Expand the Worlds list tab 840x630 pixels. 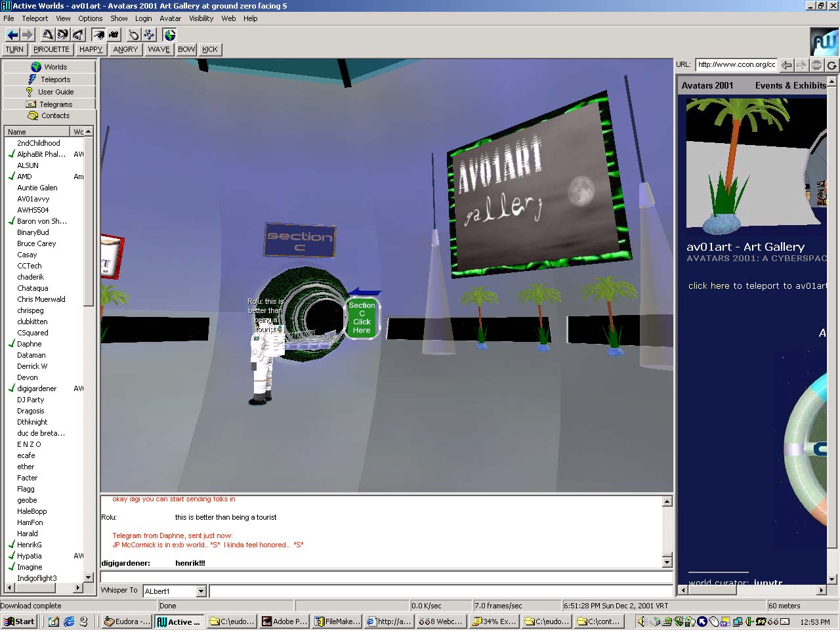pyautogui.click(x=49, y=67)
